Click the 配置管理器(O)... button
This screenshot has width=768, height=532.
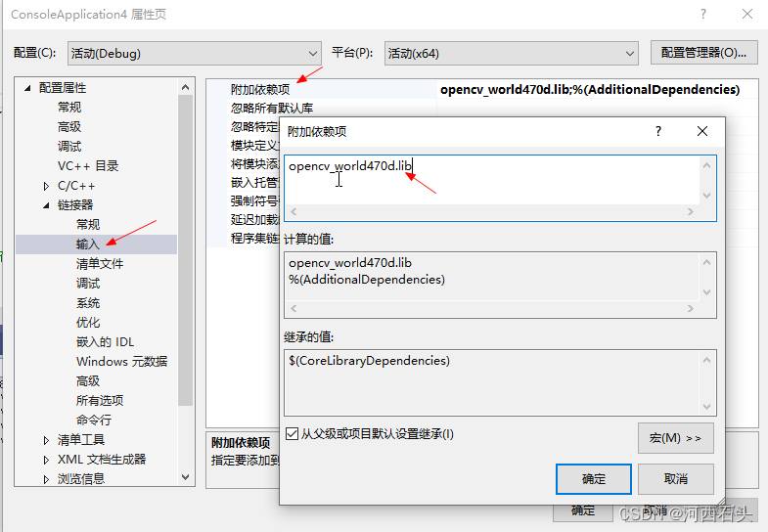click(703, 53)
